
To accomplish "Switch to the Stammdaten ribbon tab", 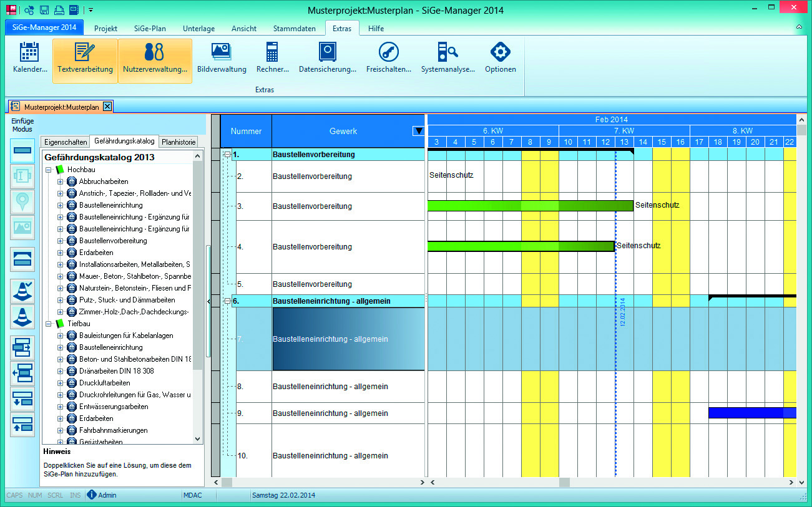I will (x=293, y=29).
